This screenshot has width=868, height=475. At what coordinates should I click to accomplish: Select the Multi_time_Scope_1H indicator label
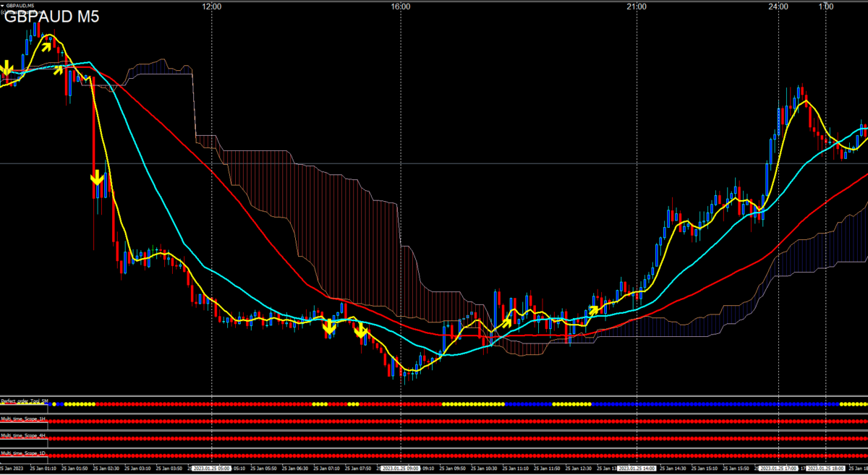click(x=23, y=418)
